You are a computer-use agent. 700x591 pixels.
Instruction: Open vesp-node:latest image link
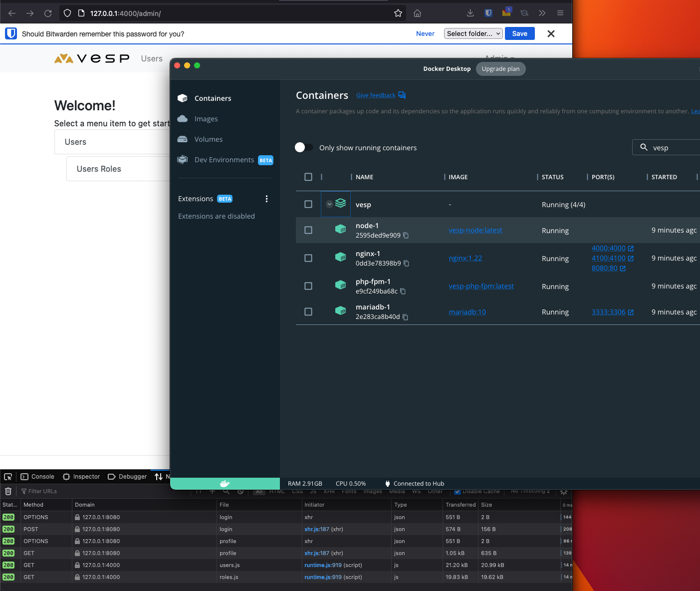point(475,230)
